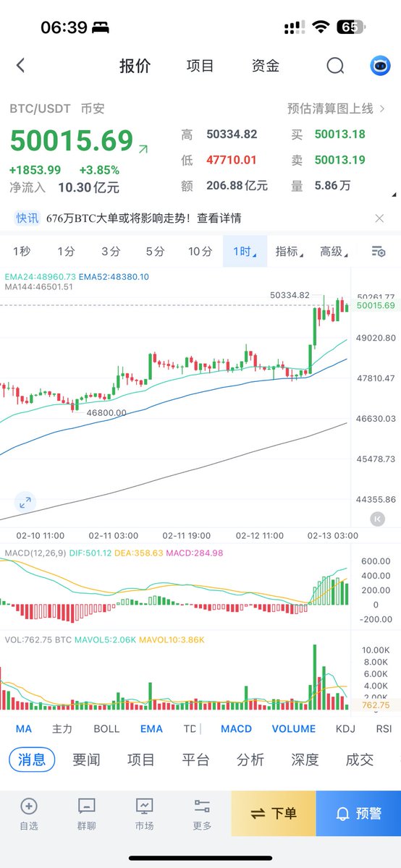The height and width of the screenshot is (868, 401).
Task: Tap the Wi-Fi status icon
Action: pos(320,27)
